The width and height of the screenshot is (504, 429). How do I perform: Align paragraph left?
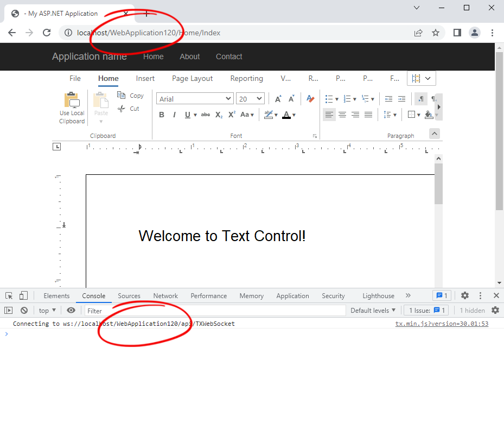(329, 115)
